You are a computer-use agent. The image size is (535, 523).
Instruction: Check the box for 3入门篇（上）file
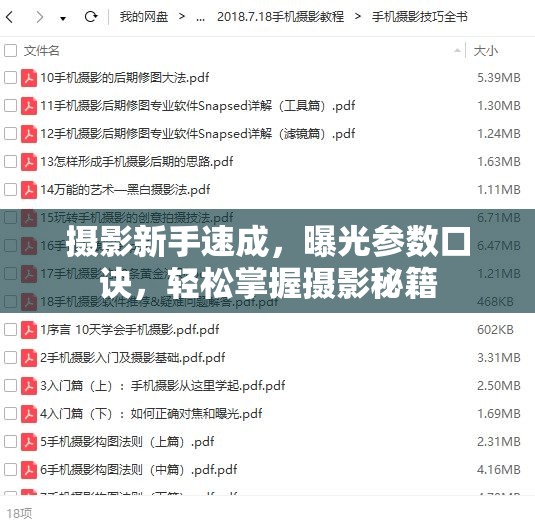(10, 386)
